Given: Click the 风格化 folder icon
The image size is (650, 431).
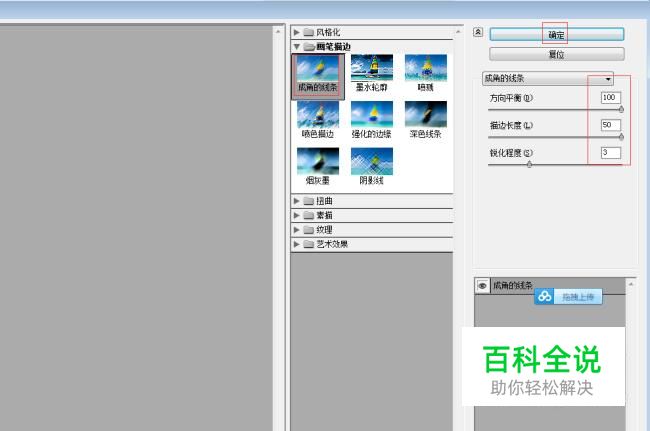Looking at the screenshot, I should click(308, 32).
